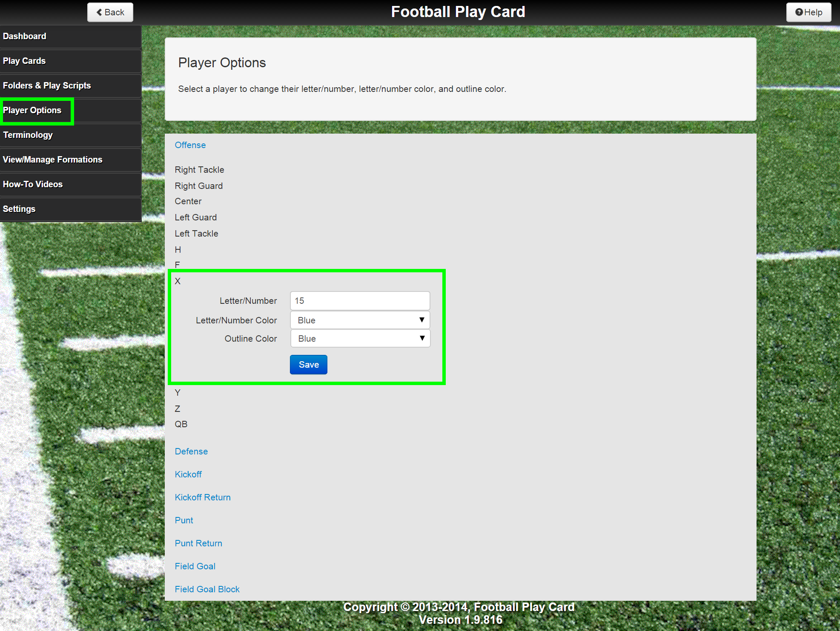Select the Y player

click(x=178, y=393)
